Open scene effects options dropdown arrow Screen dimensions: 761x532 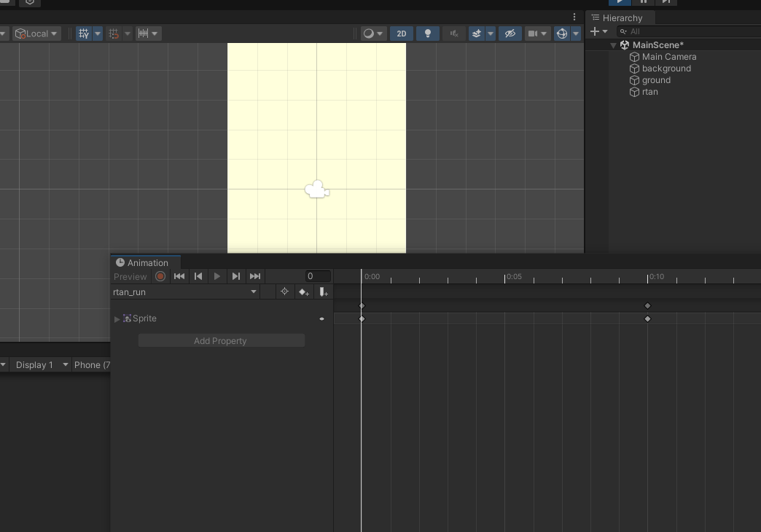490,34
